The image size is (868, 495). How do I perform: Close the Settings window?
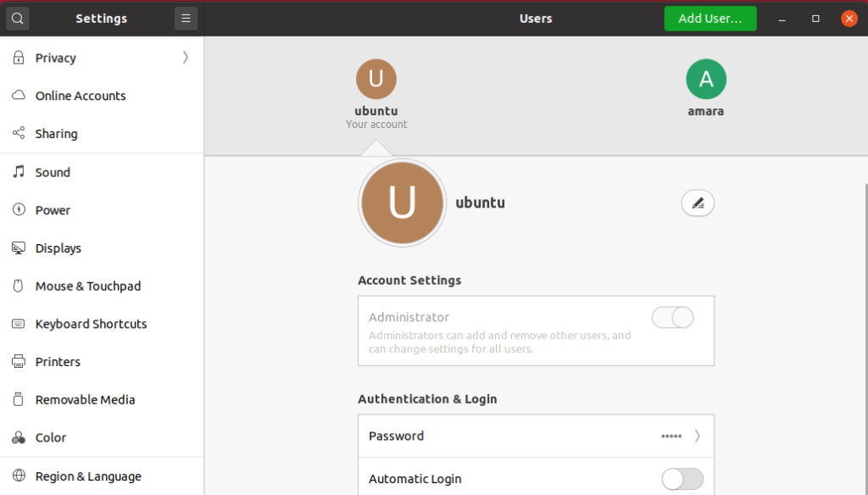(x=849, y=19)
